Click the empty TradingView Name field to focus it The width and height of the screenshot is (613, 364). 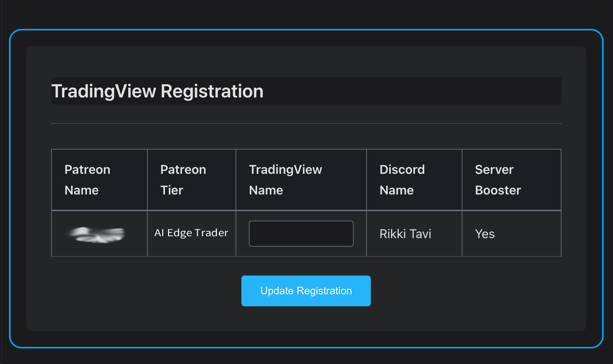[x=301, y=233]
